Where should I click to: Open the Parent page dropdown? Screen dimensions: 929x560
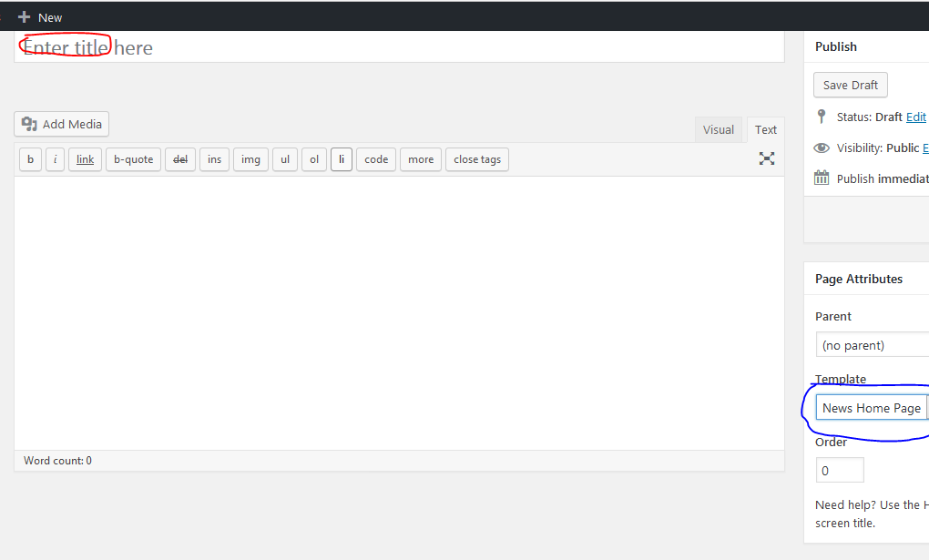coord(872,345)
